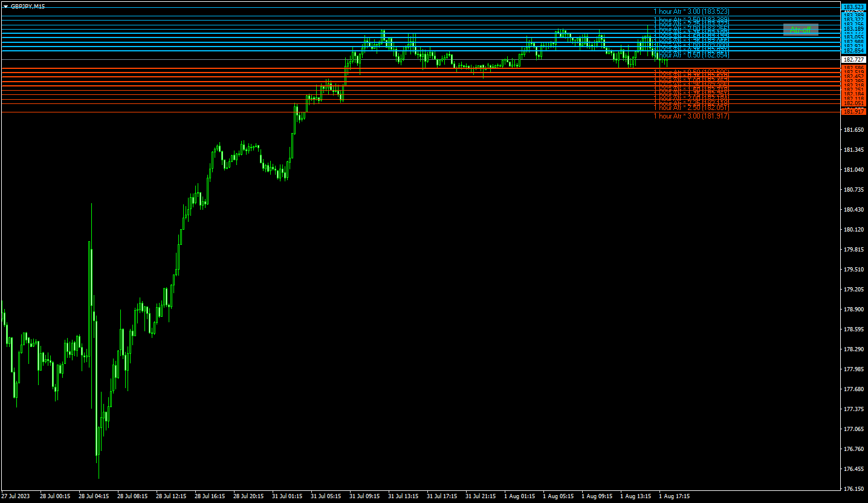Viewport: 868px width, 503px height.
Task: Click the blue 183.189 price tag
Action: tap(853, 29)
